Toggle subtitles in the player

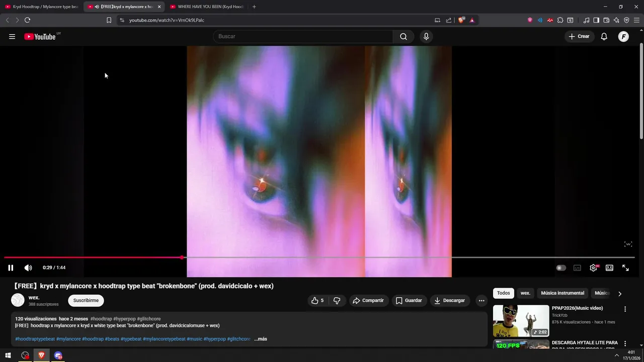coord(577,268)
